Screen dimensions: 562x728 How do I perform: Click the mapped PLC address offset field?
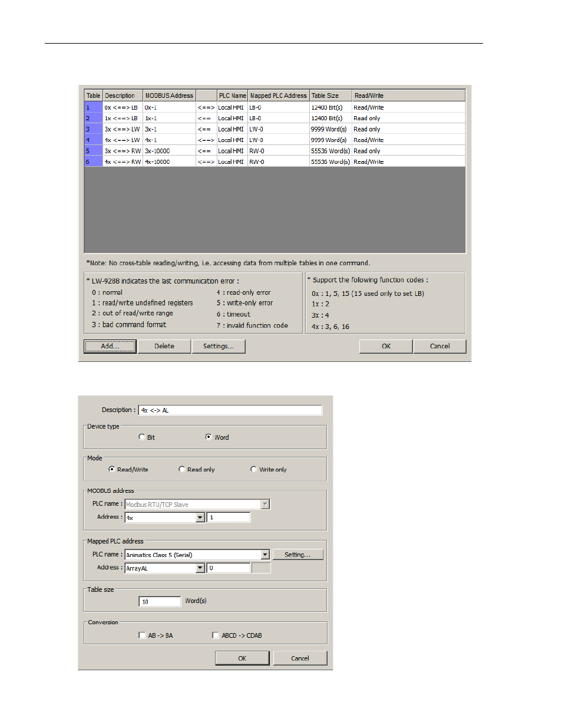click(x=229, y=568)
